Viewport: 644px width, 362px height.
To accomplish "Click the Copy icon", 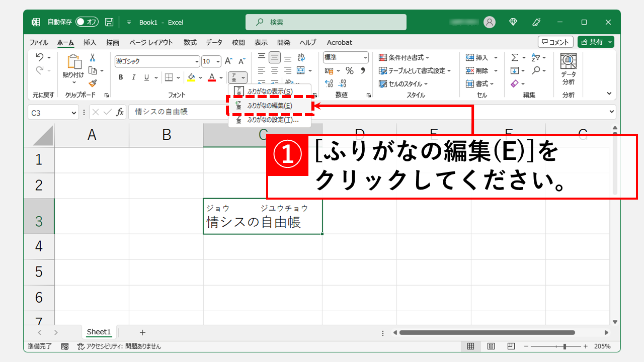I will tap(93, 70).
